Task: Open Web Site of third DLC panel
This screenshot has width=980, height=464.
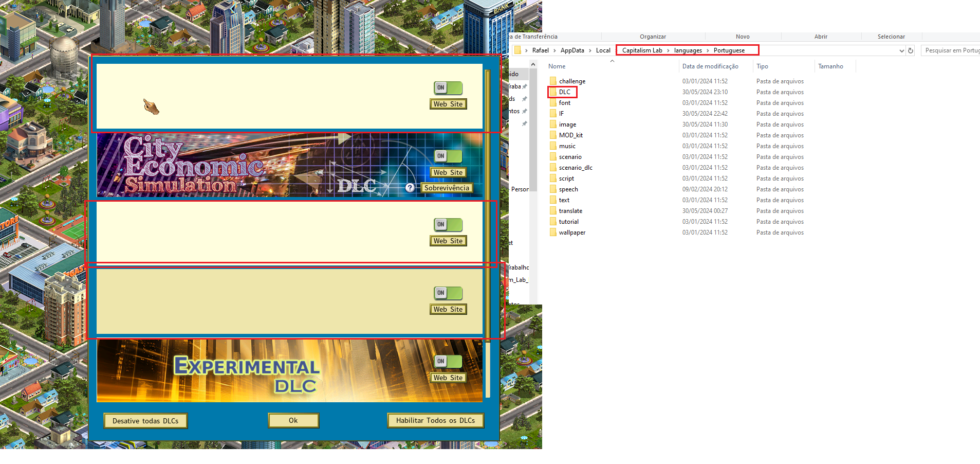Action: coord(448,241)
